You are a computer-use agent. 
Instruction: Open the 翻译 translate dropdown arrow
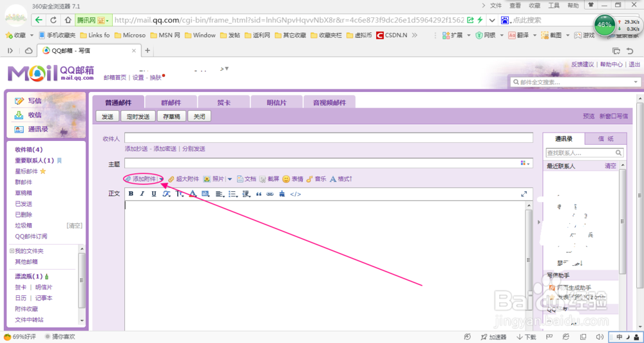click(535, 35)
